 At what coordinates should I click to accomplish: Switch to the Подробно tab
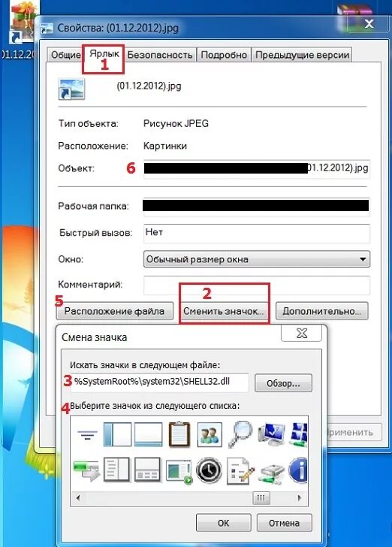tap(224, 55)
